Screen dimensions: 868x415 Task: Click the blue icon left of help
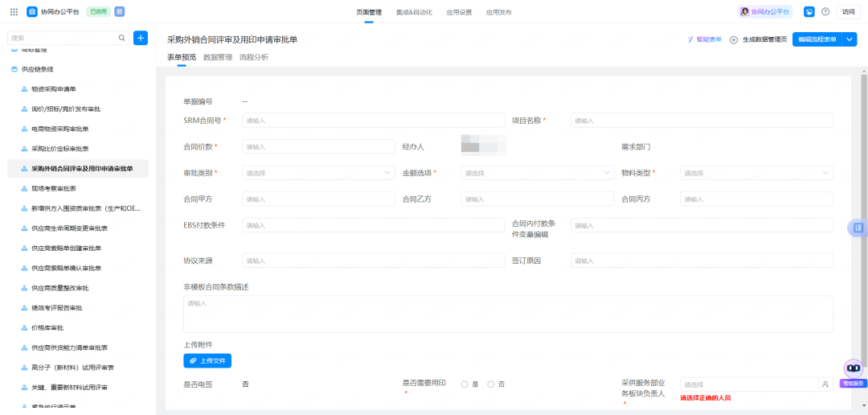click(x=809, y=12)
